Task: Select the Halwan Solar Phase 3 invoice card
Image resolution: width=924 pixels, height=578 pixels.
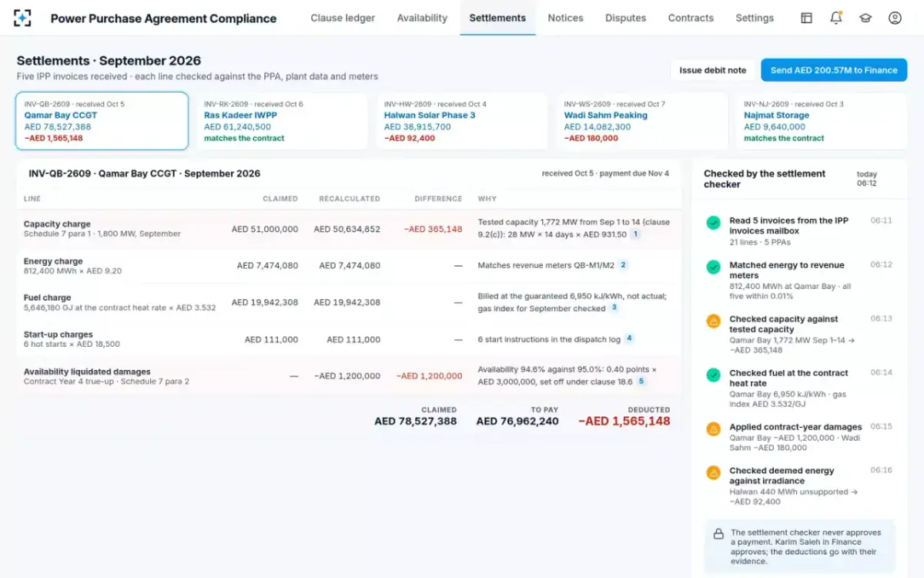Action: pos(462,121)
